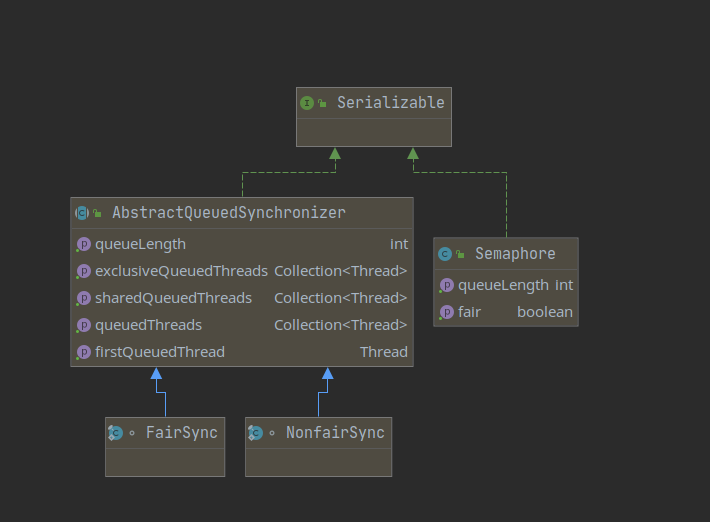
Task: Click the AbstractQueuedSynchronizer abstract class icon
Action: [x=82, y=213]
